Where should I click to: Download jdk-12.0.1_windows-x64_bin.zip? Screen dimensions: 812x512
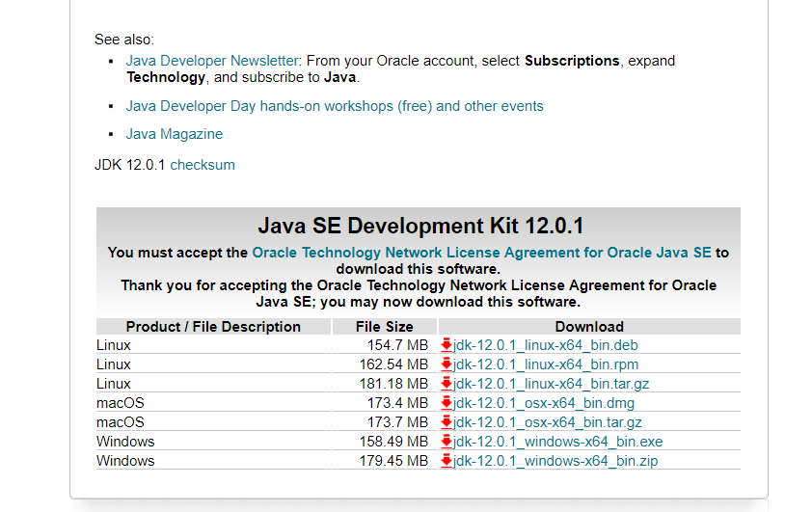tap(555, 461)
